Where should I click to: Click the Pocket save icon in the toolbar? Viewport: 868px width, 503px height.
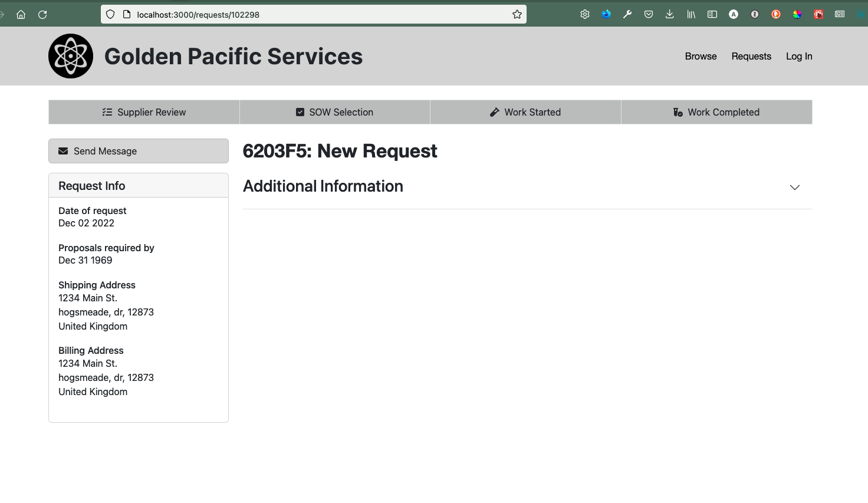click(x=649, y=14)
